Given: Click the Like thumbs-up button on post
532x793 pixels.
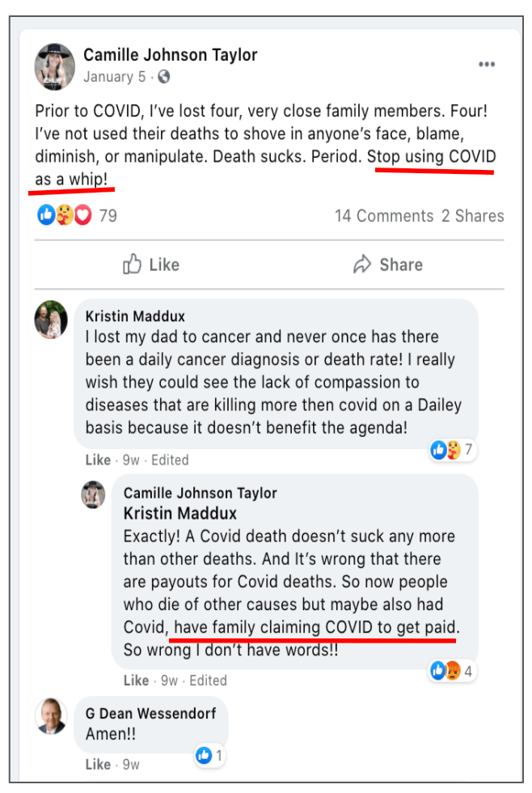Looking at the screenshot, I should [151, 265].
